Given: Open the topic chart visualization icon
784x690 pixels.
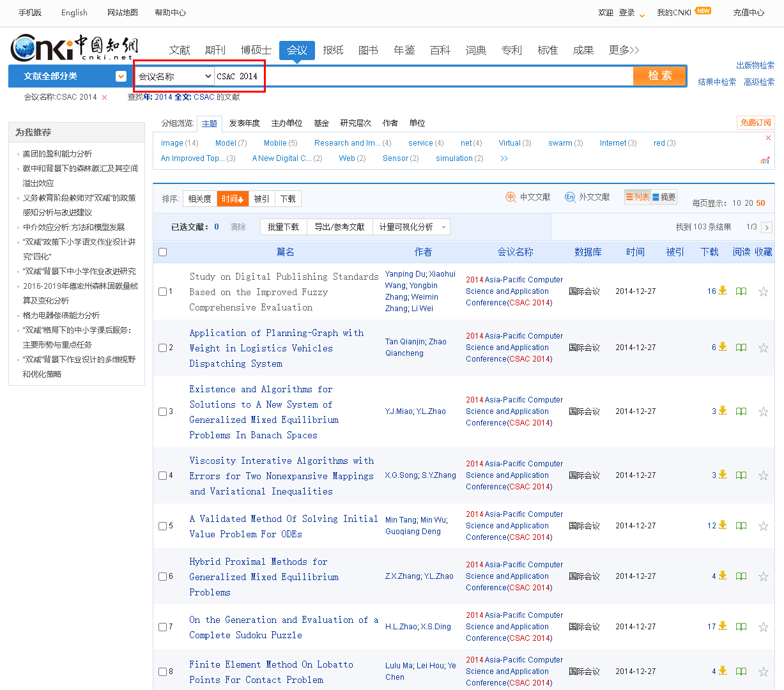Looking at the screenshot, I should point(765,160).
